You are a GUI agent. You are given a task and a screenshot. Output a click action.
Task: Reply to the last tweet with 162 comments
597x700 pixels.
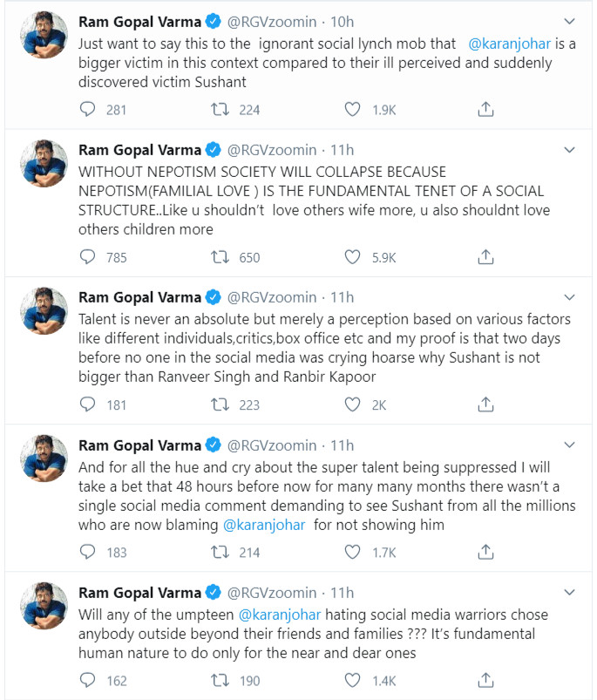(x=87, y=680)
